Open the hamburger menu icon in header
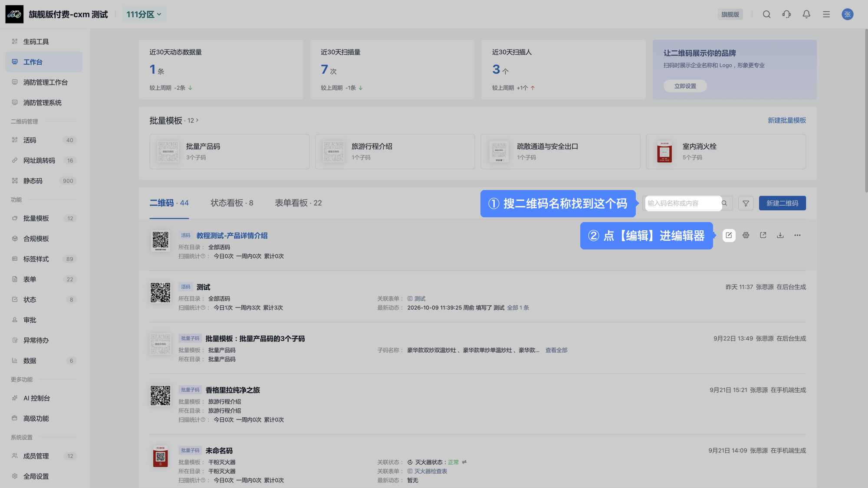The image size is (868, 488). [x=826, y=14]
